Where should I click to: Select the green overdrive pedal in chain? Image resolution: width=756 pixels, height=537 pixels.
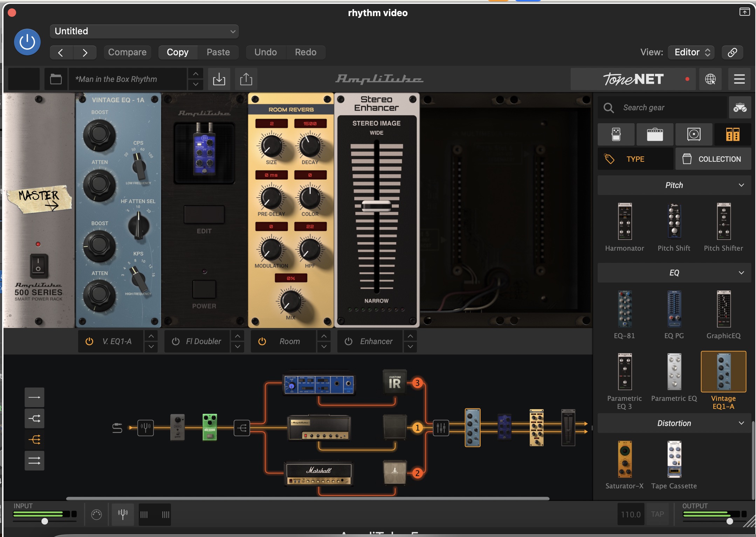click(x=210, y=427)
